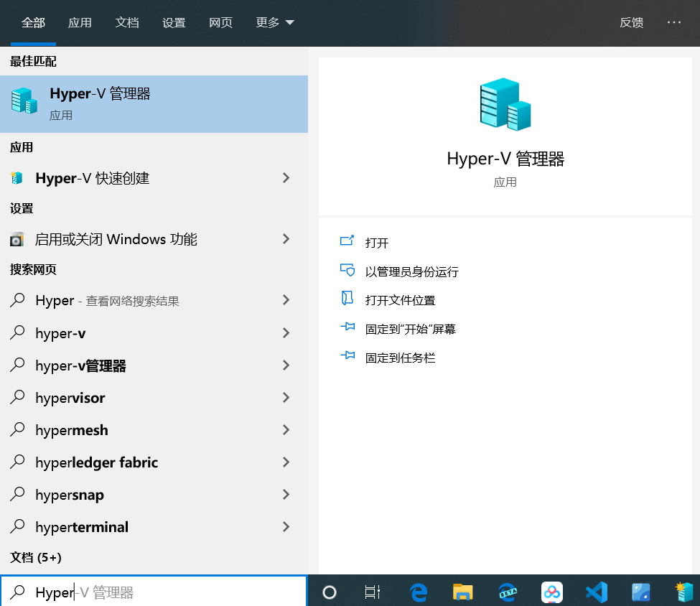The width and height of the screenshot is (700, 606).
Task: Click 打开 to launch Hyper-V 管理器
Action: [377, 243]
